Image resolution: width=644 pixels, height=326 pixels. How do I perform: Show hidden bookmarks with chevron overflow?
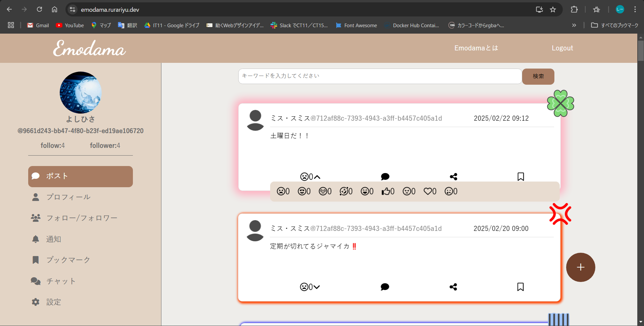(574, 25)
